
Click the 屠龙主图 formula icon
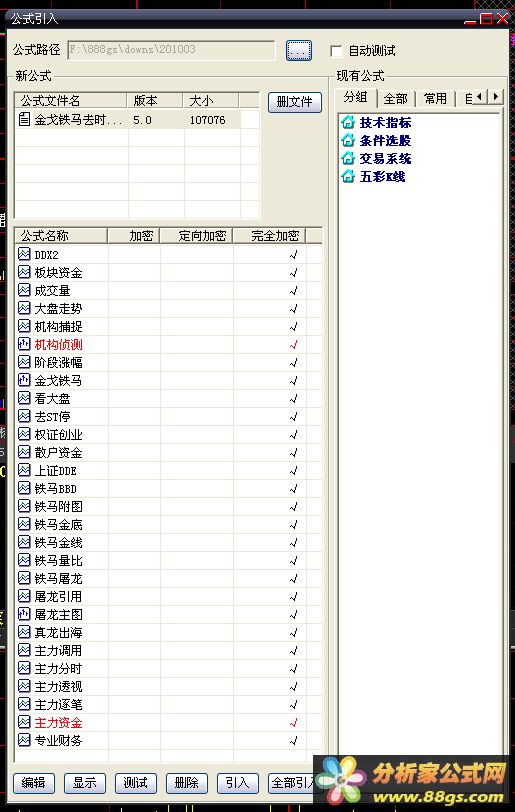pos(24,614)
